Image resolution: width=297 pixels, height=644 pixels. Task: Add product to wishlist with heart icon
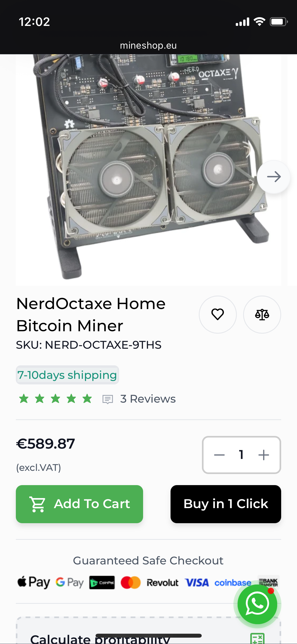pos(218,314)
